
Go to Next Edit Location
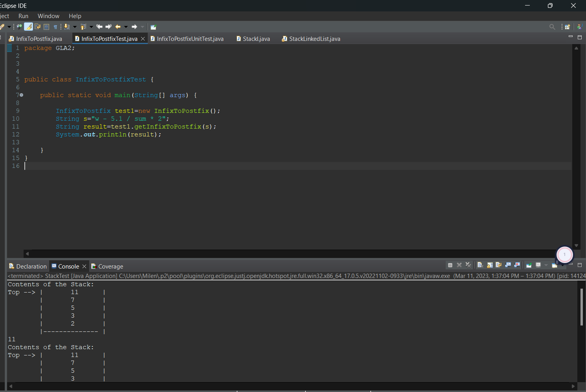(x=108, y=27)
